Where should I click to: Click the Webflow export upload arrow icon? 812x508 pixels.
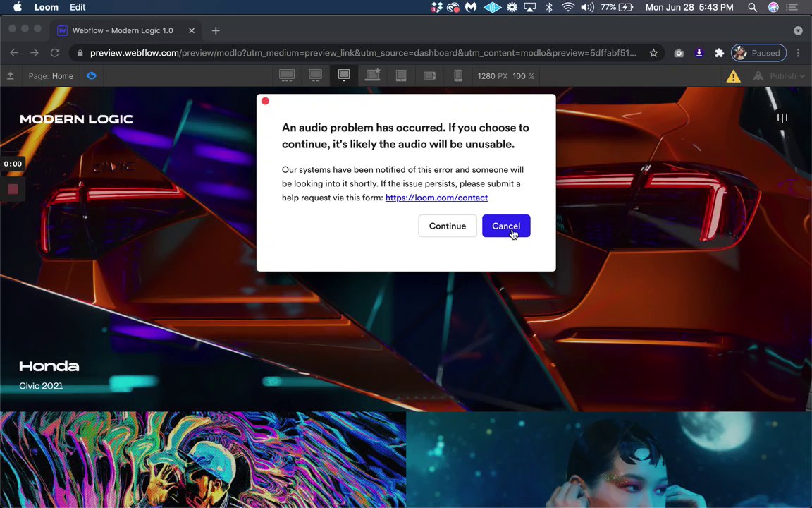point(11,76)
